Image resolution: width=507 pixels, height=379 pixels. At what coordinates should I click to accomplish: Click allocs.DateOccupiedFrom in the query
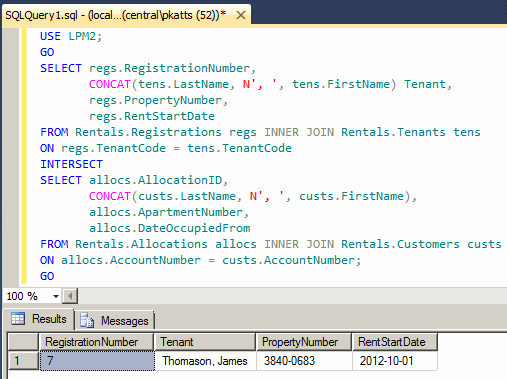pos(170,228)
